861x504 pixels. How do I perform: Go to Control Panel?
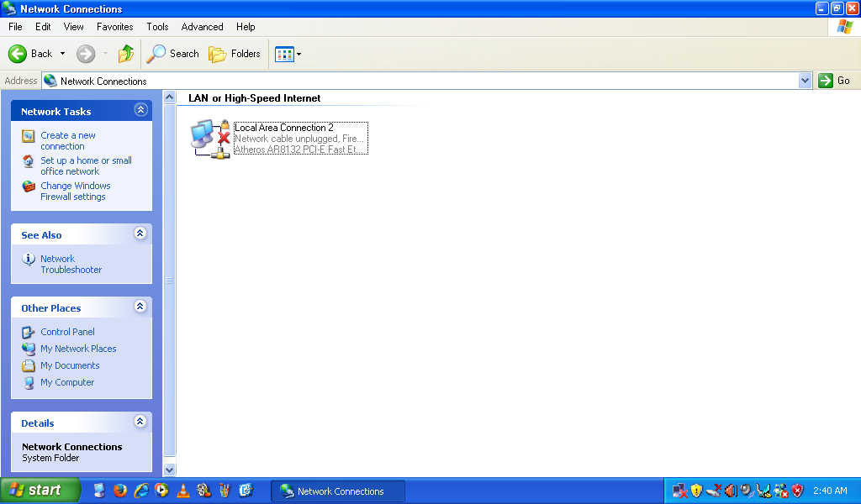click(67, 332)
